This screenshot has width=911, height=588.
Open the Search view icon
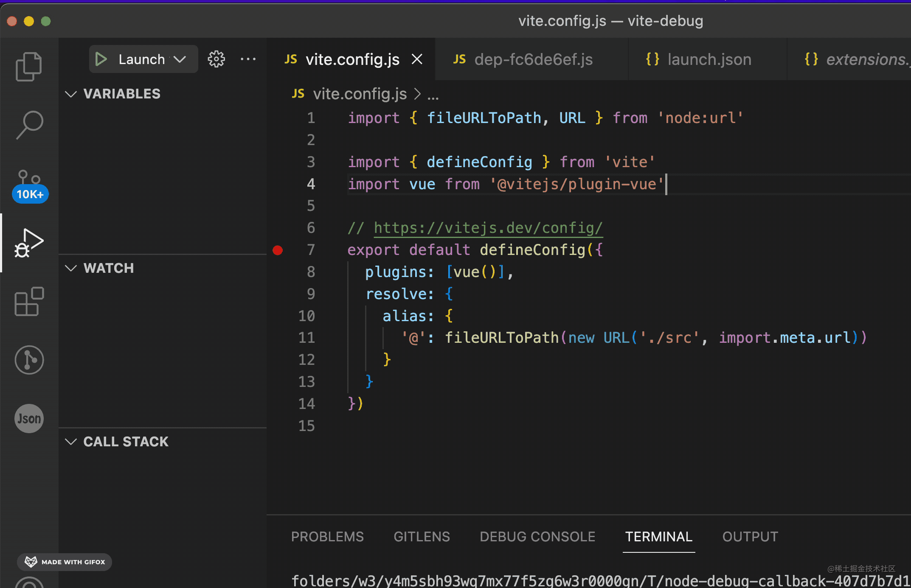[29, 125]
